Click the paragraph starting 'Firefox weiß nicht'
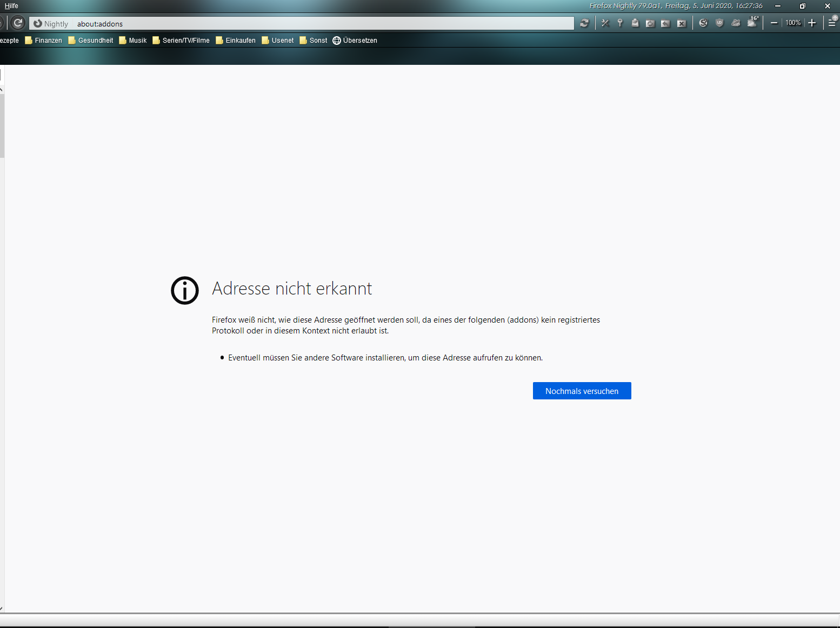 [x=406, y=325]
